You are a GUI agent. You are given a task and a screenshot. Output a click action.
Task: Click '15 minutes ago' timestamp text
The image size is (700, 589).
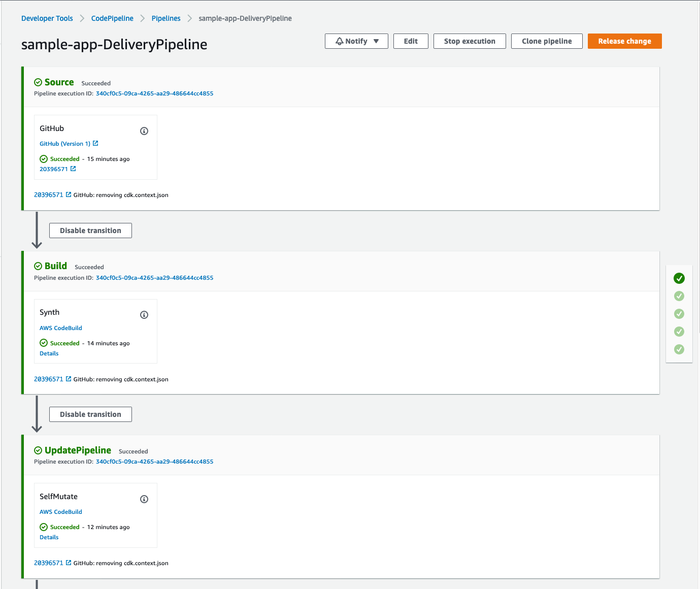point(108,159)
